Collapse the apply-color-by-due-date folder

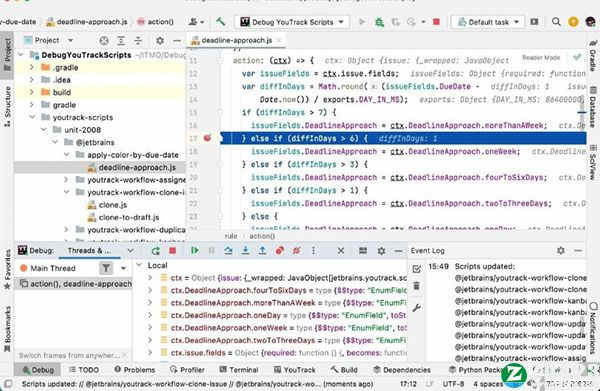67,155
